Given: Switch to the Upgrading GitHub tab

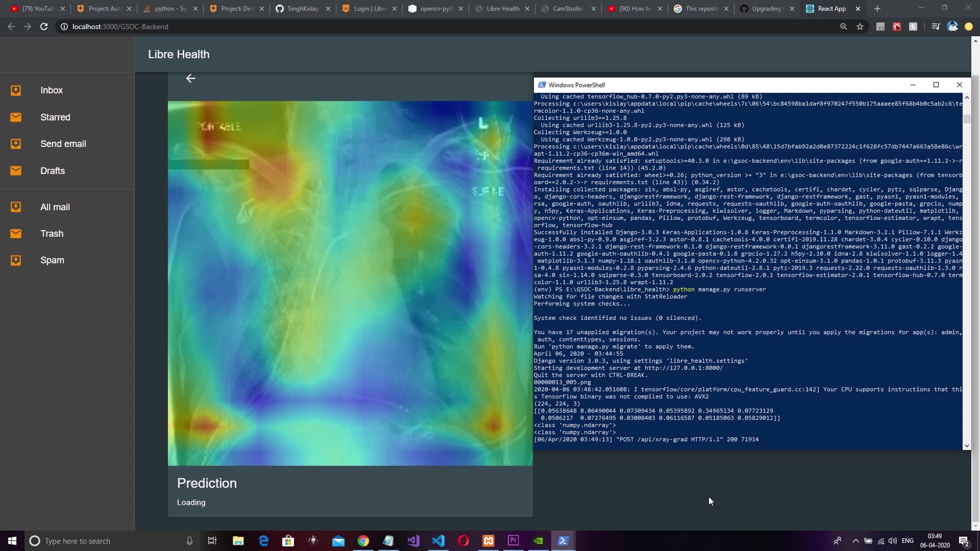Looking at the screenshot, I should point(767,9).
